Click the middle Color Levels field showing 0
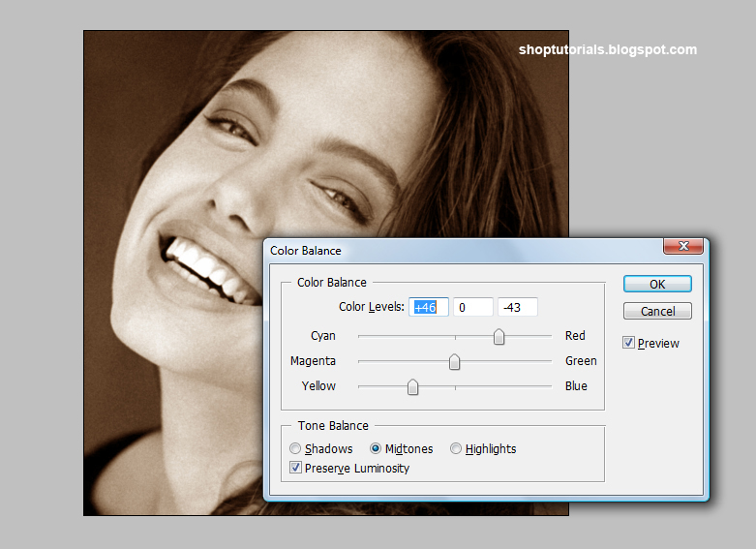The image size is (756, 549). pos(473,307)
